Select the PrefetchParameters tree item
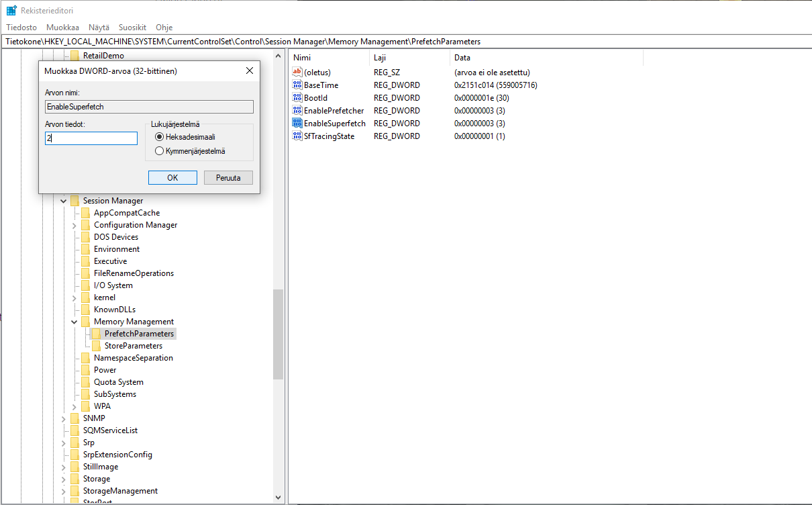 [x=139, y=334]
